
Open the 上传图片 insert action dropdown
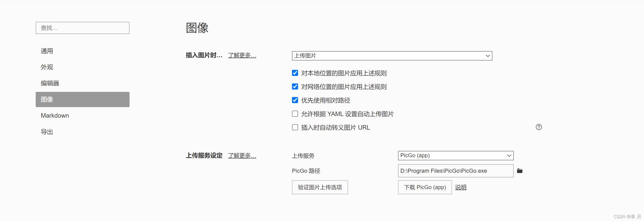pos(392,56)
